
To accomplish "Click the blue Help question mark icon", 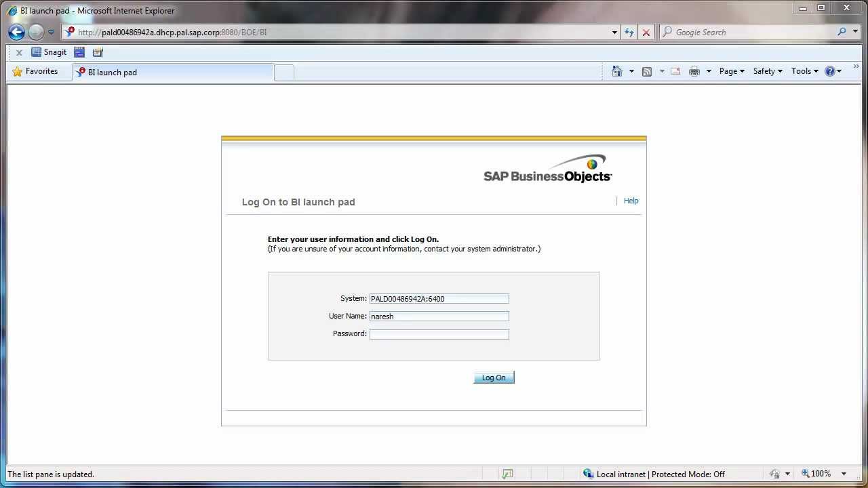I will pyautogui.click(x=830, y=71).
